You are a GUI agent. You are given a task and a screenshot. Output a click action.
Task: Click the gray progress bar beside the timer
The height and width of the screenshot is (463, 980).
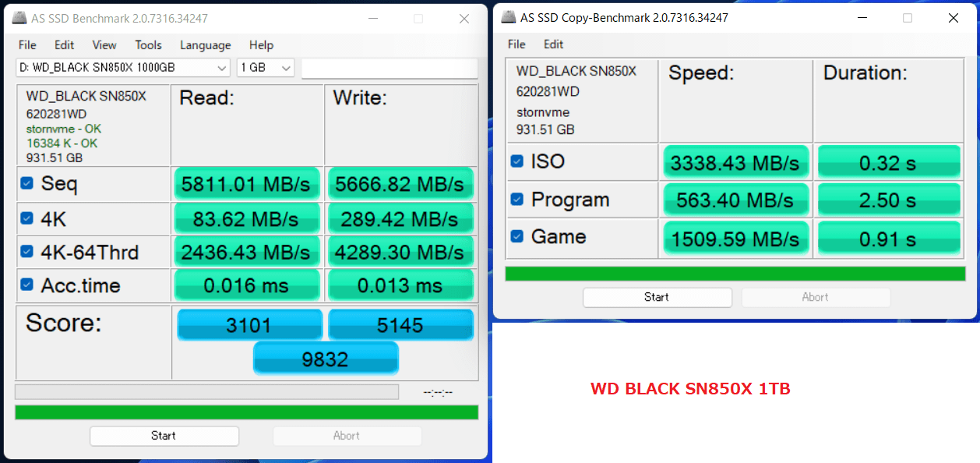coord(206,391)
